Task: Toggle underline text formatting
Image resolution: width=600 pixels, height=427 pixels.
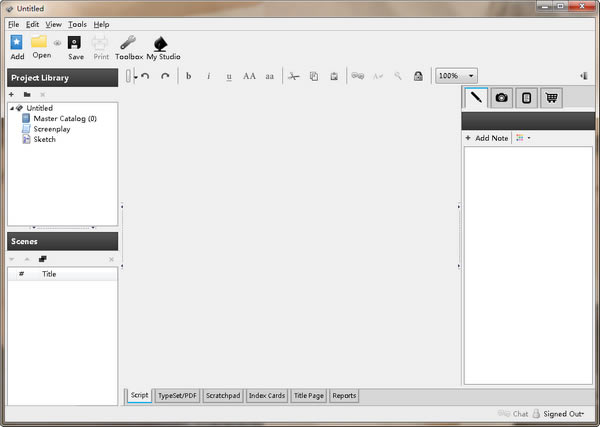Action: click(229, 76)
